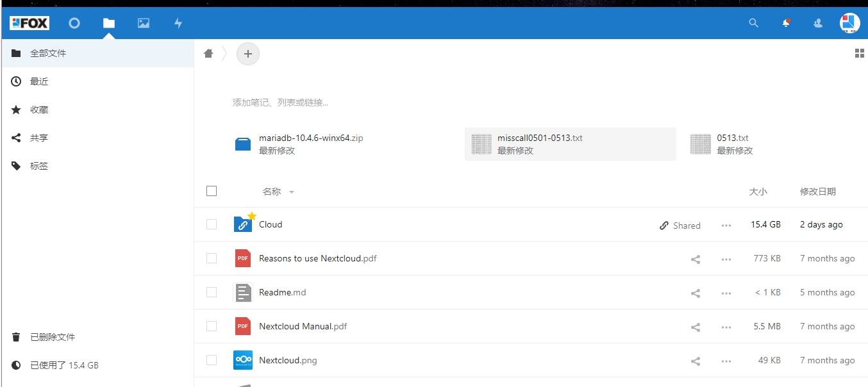This screenshot has height=387, width=868.
Task: Click PDF icon of Nextcloud Manual
Action: click(243, 326)
